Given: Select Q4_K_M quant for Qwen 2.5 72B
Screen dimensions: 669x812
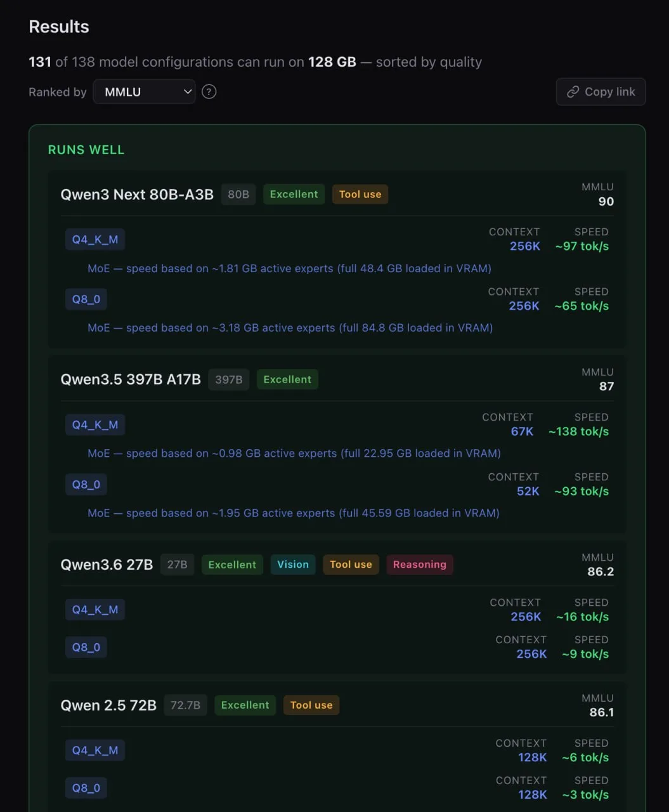Looking at the screenshot, I should 95,750.
